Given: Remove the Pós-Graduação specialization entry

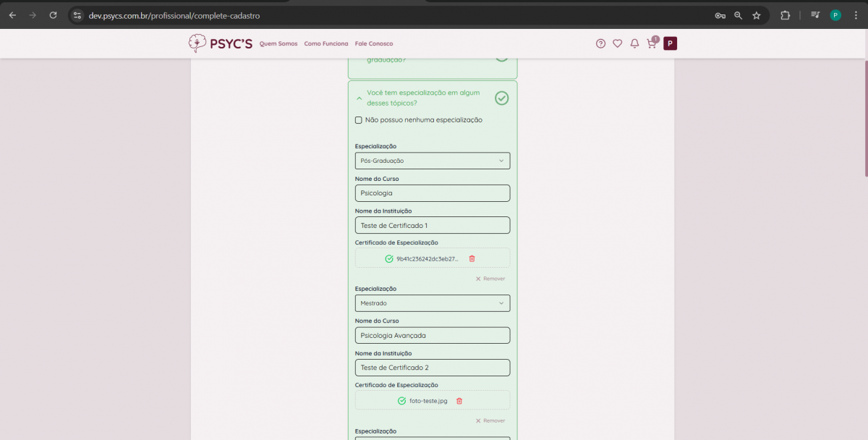Looking at the screenshot, I should coord(490,279).
